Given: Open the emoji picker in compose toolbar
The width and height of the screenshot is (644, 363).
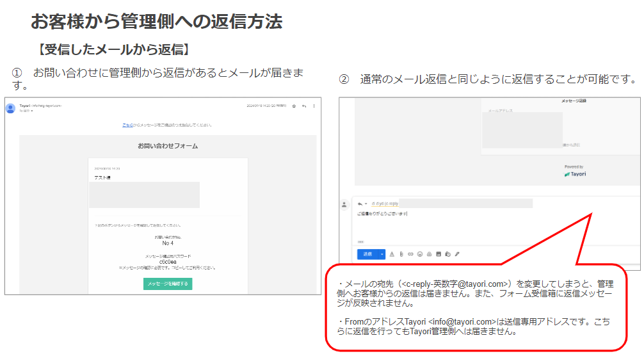Looking at the screenshot, I should click(x=420, y=254).
